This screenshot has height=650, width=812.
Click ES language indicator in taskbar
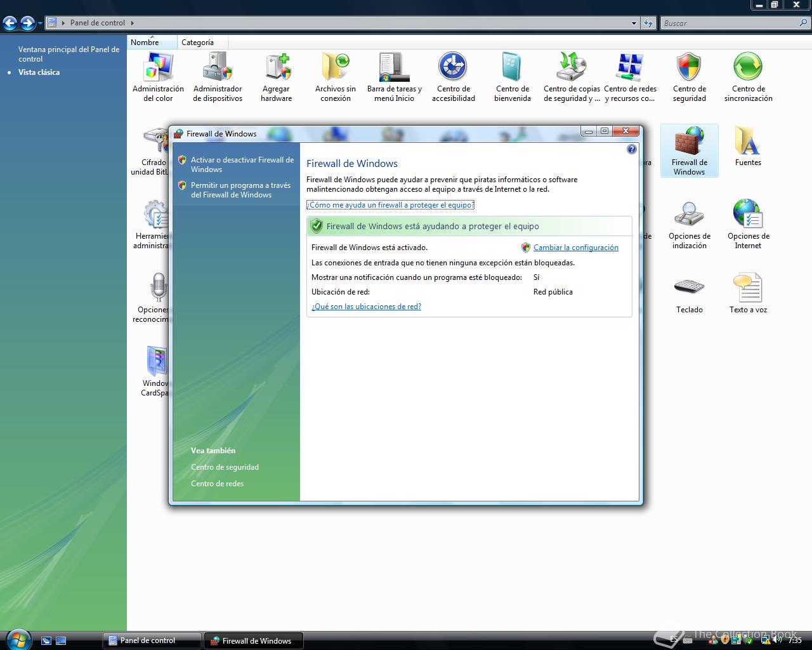pos(674,639)
